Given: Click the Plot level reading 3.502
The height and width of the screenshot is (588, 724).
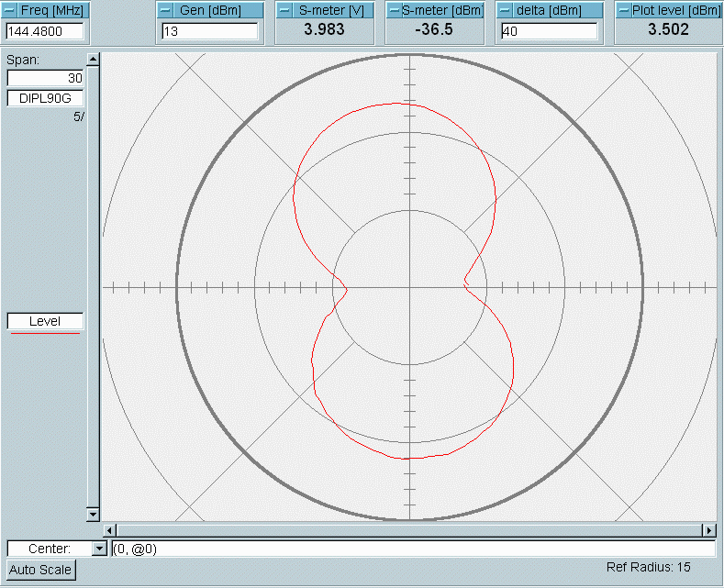Looking at the screenshot, I should pyautogui.click(x=668, y=29).
